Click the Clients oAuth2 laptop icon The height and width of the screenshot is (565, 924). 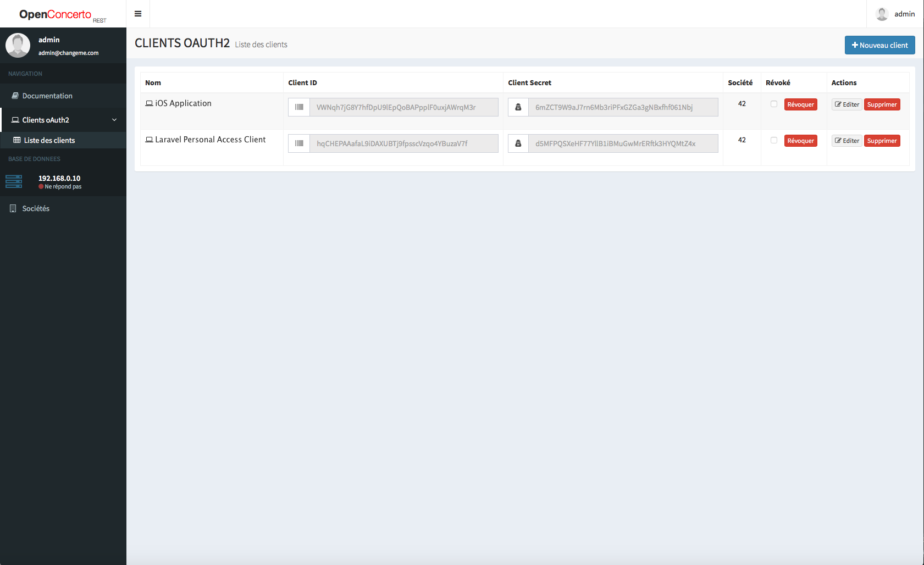[15, 120]
